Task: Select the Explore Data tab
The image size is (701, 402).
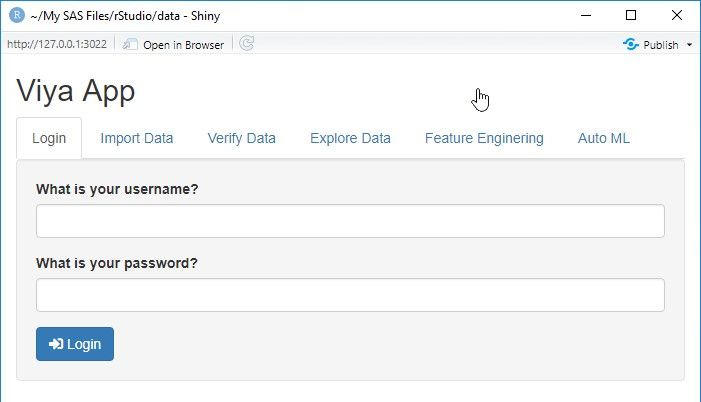Action: (350, 138)
